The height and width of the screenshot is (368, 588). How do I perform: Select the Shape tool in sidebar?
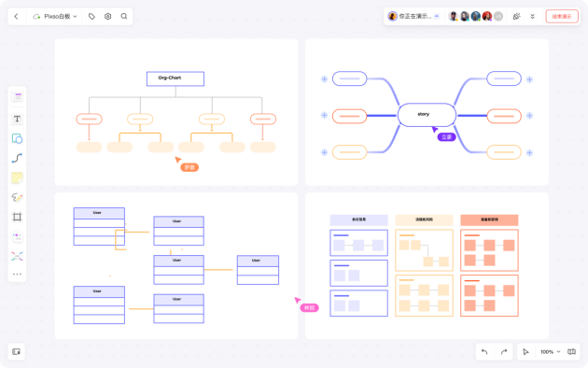[17, 138]
